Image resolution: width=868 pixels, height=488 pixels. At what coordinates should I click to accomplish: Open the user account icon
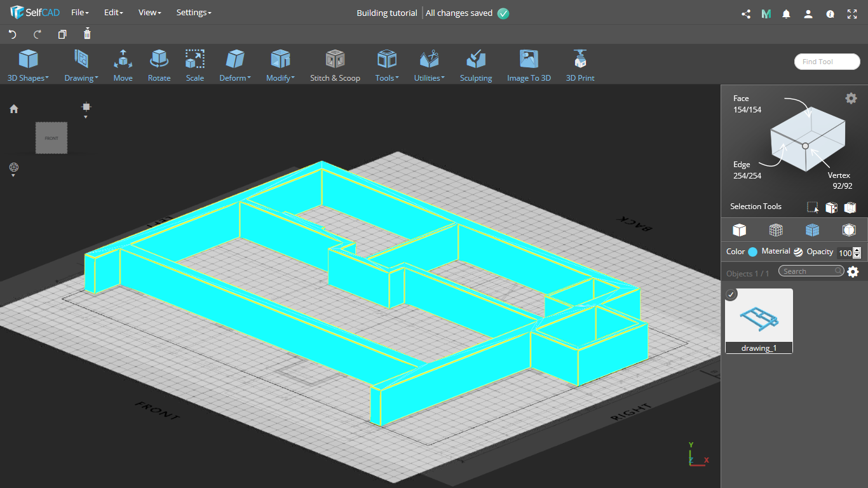[x=808, y=14]
